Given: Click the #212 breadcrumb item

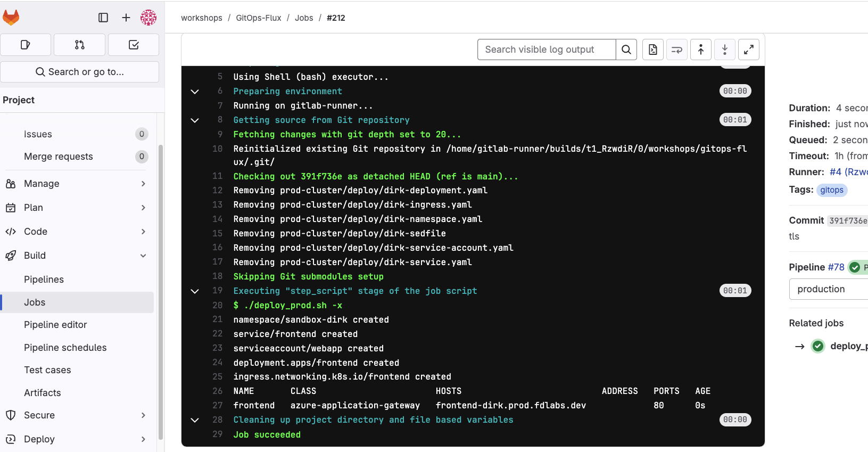Looking at the screenshot, I should tap(336, 18).
